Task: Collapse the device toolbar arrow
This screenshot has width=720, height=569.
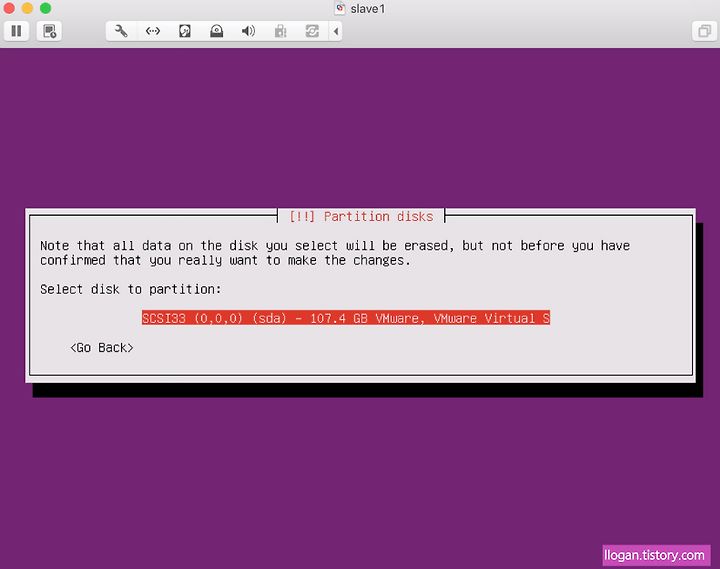Action: [336, 31]
